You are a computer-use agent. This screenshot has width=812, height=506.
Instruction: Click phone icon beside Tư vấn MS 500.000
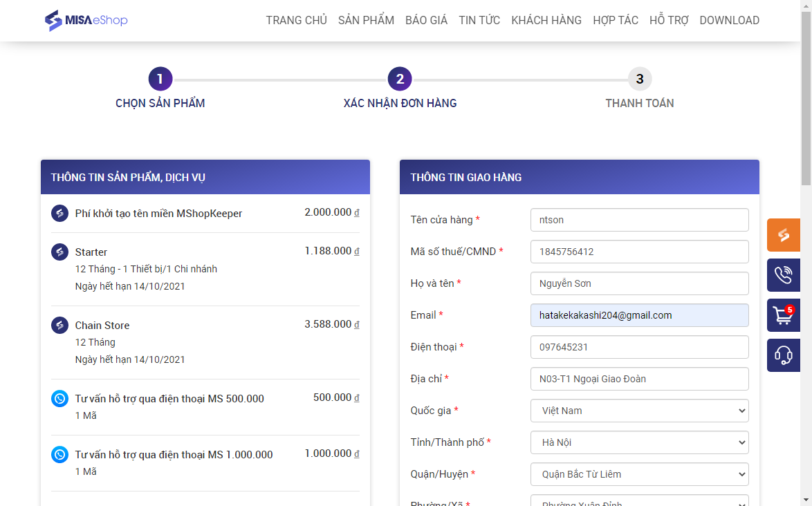coord(60,398)
